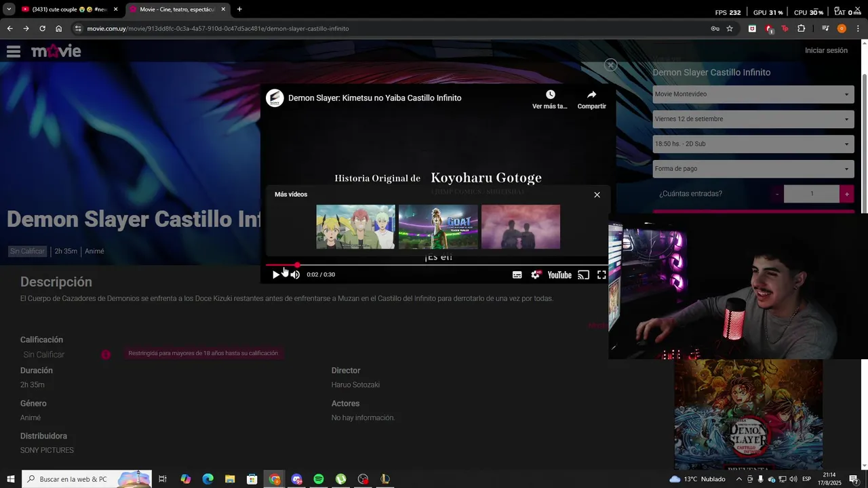Viewport: 868px width, 488px height.
Task: Open the Extensions puzzle piece menu
Action: point(802,28)
